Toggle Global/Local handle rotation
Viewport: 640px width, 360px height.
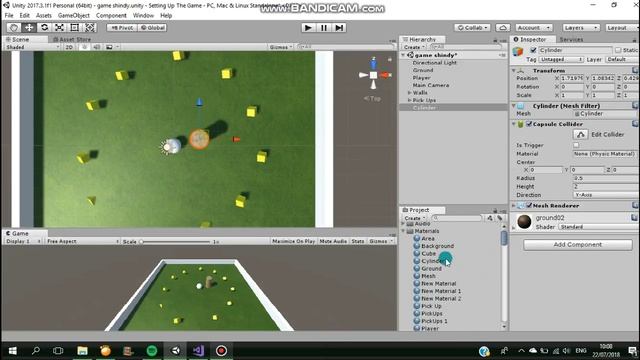point(153,27)
